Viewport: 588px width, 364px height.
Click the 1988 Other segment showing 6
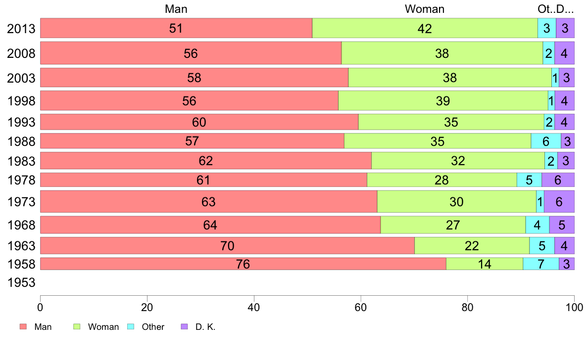545,141
